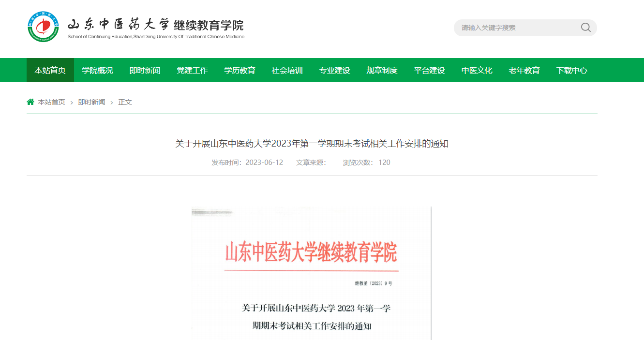
Task: Click the 即时新闻 breadcrumb link
Action: (x=91, y=102)
